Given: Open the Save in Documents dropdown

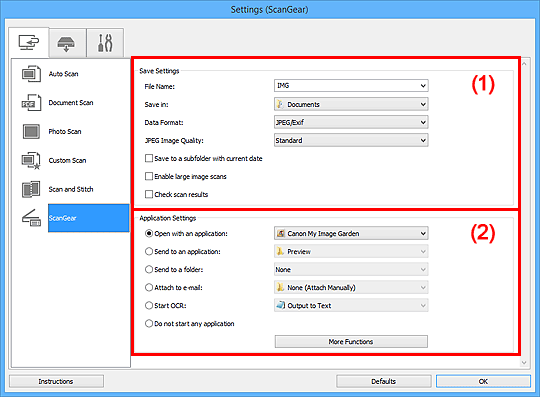Looking at the screenshot, I should (351, 104).
